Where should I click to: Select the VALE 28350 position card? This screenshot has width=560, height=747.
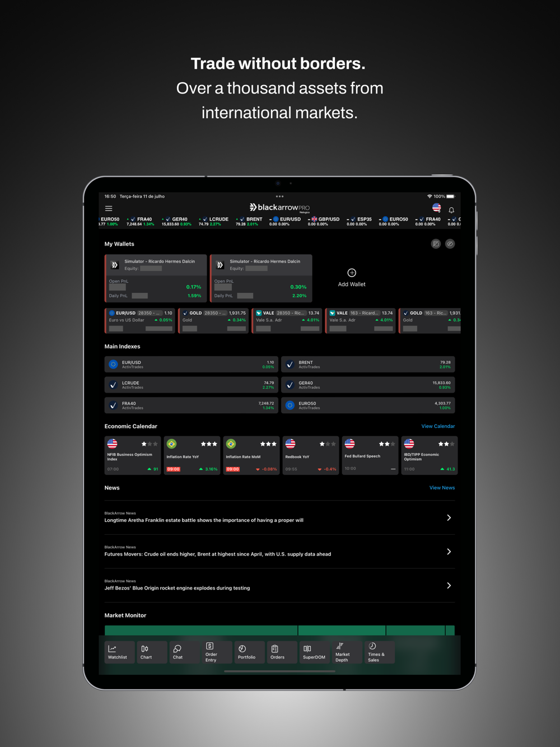pos(287,321)
